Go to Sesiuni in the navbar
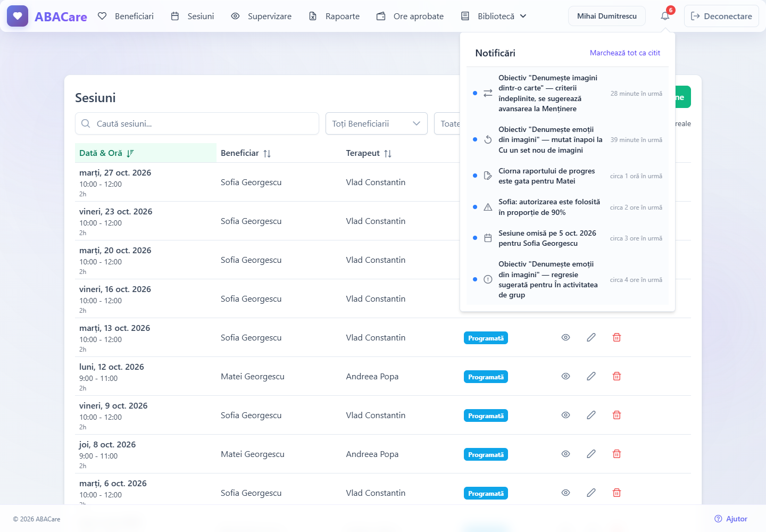 coord(193,16)
